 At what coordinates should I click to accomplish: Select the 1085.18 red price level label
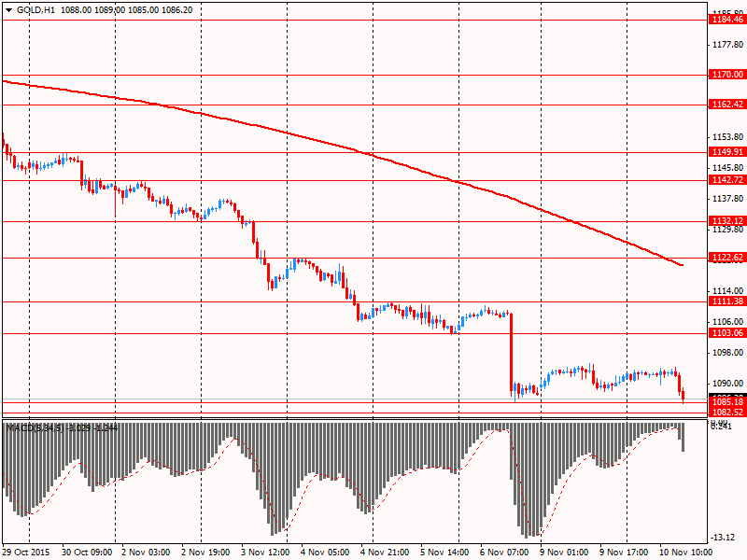727,402
